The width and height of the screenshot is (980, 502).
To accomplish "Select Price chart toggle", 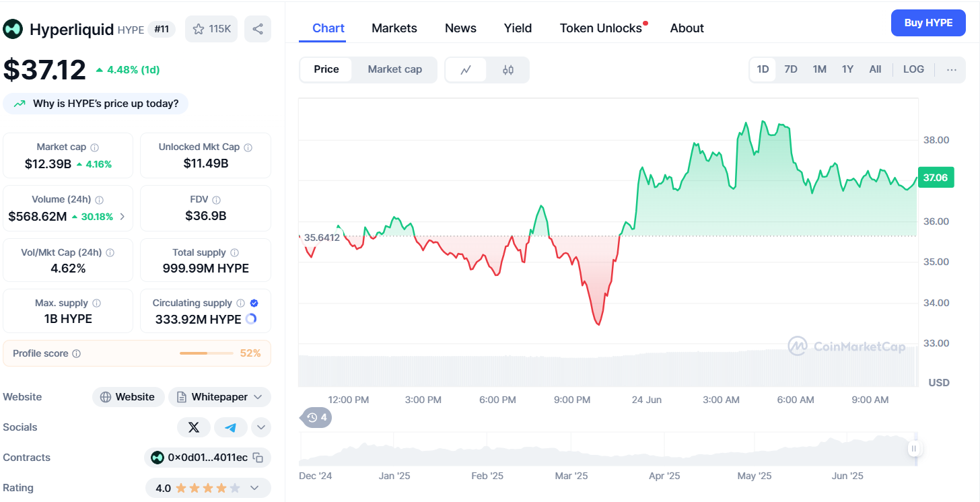I will tap(326, 69).
